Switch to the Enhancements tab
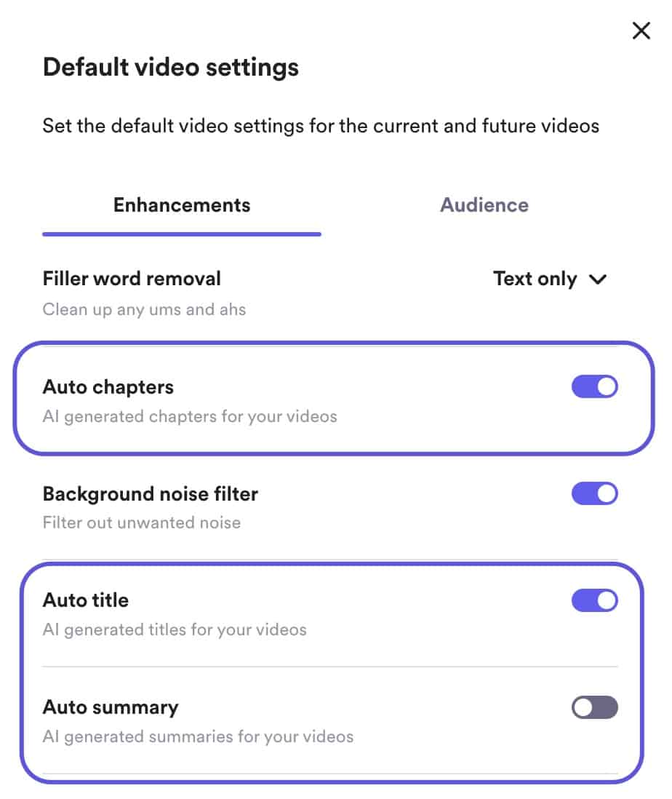This screenshot has width=672, height=799. pyautogui.click(x=182, y=205)
